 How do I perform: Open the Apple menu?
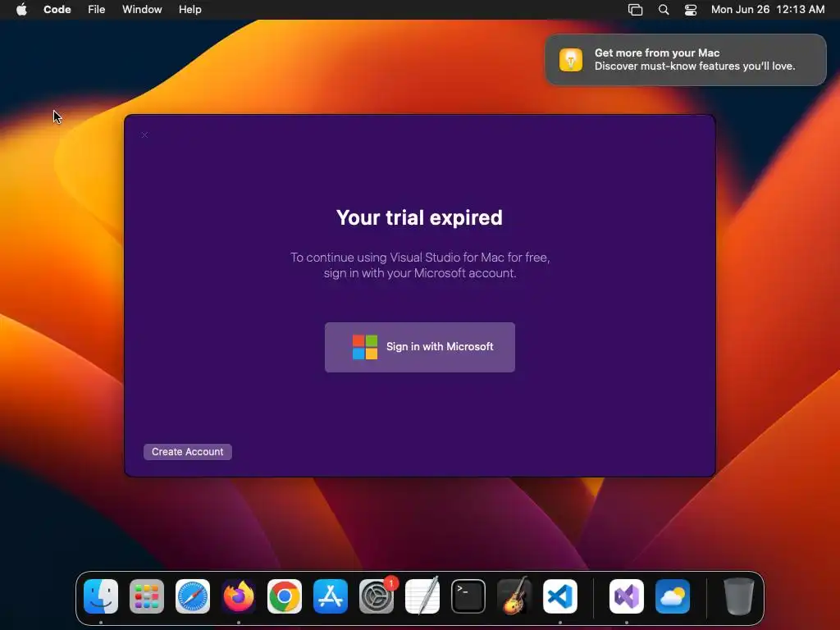[x=21, y=10]
